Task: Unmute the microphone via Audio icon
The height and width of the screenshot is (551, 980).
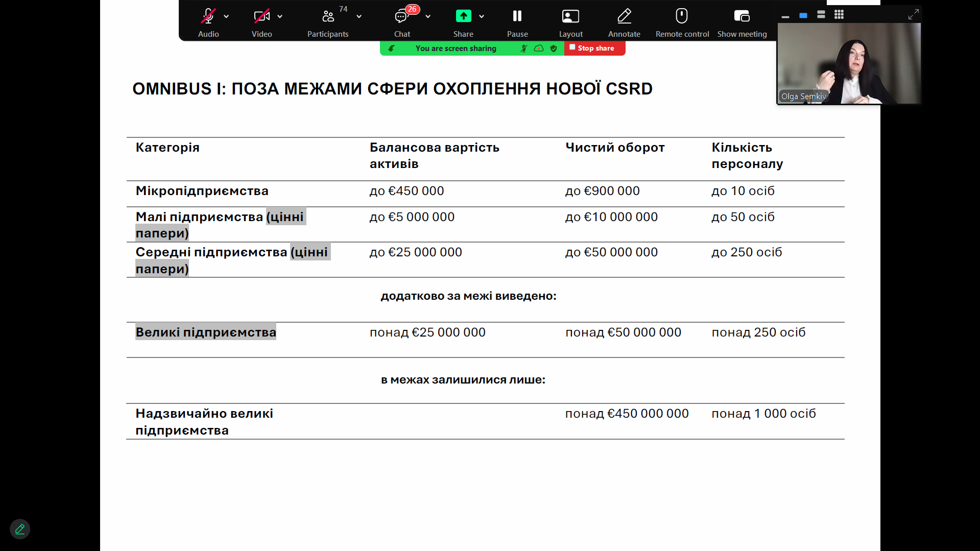Action: pos(208,17)
